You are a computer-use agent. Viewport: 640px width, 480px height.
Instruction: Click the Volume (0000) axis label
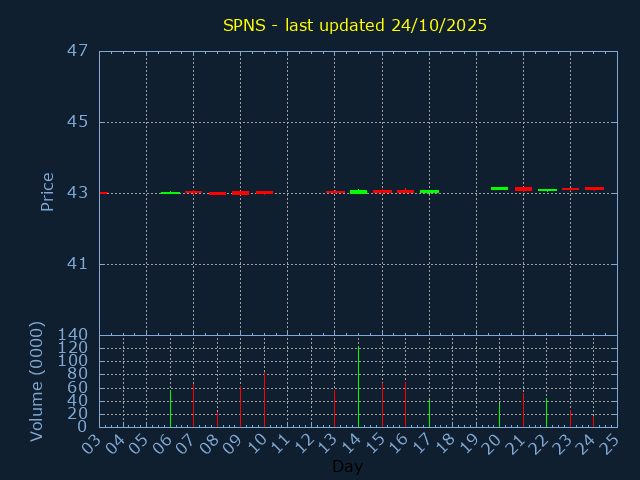[37, 381]
